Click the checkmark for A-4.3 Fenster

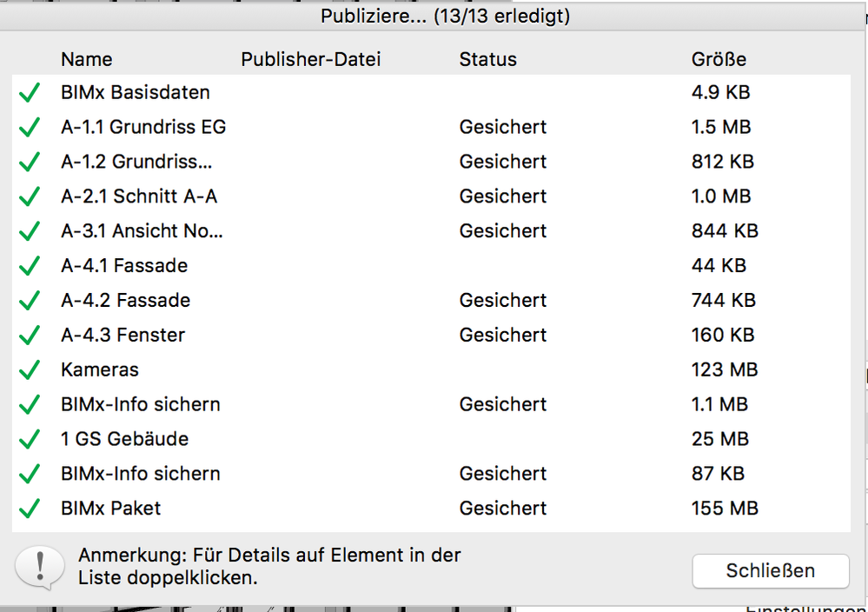point(30,335)
